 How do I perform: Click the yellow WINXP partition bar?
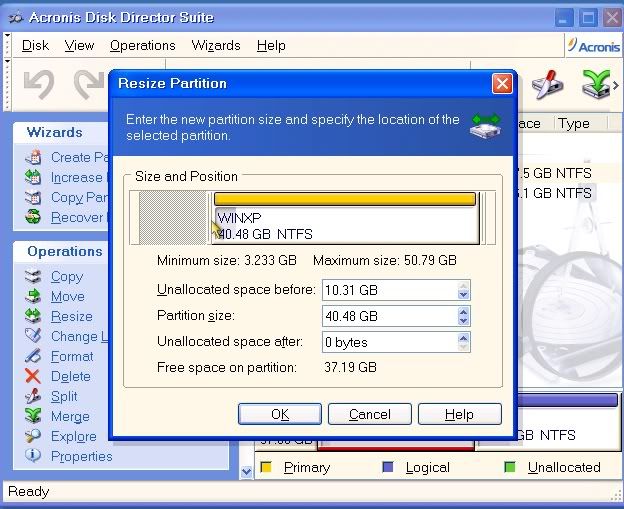(x=345, y=199)
